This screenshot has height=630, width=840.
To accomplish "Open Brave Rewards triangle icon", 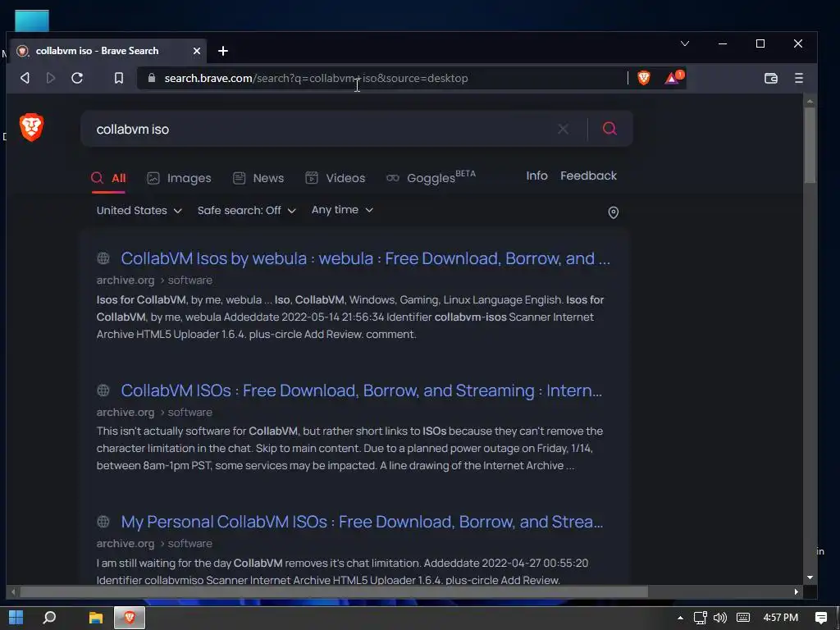I will pos(673,78).
